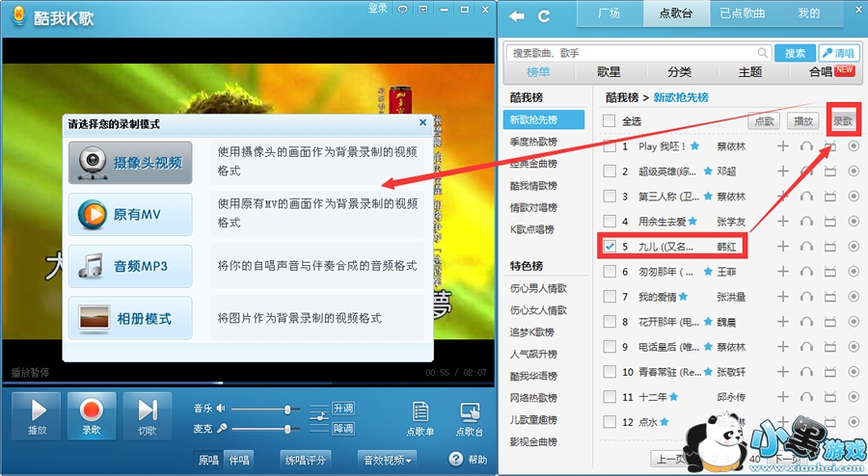Open the 点歌单 song list icon

[420, 419]
